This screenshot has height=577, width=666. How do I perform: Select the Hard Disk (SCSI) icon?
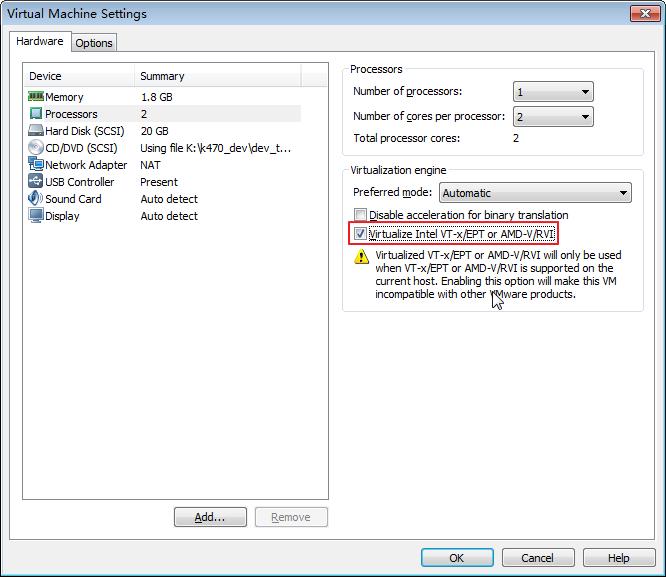coord(36,130)
